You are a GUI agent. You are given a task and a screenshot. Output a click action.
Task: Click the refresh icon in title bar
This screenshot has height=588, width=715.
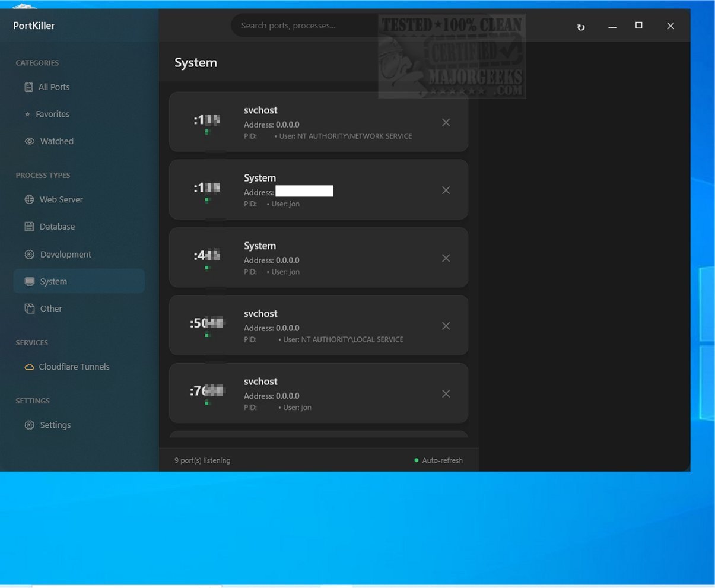581,27
